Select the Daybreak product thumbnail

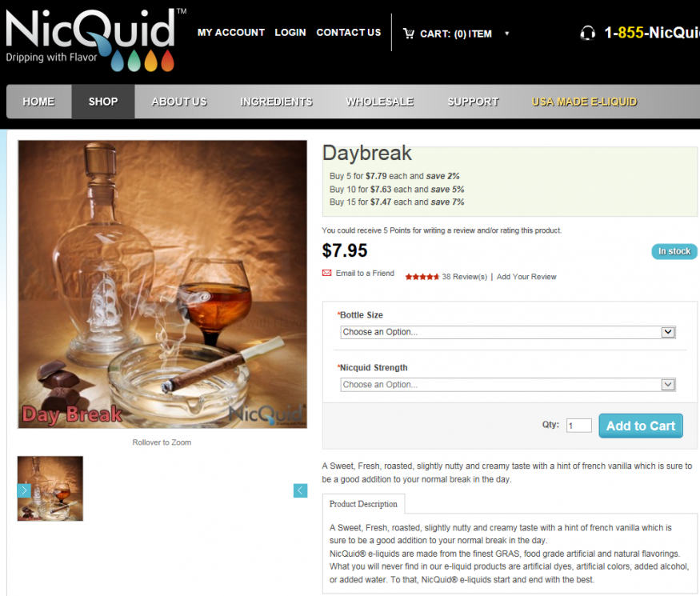coord(50,489)
